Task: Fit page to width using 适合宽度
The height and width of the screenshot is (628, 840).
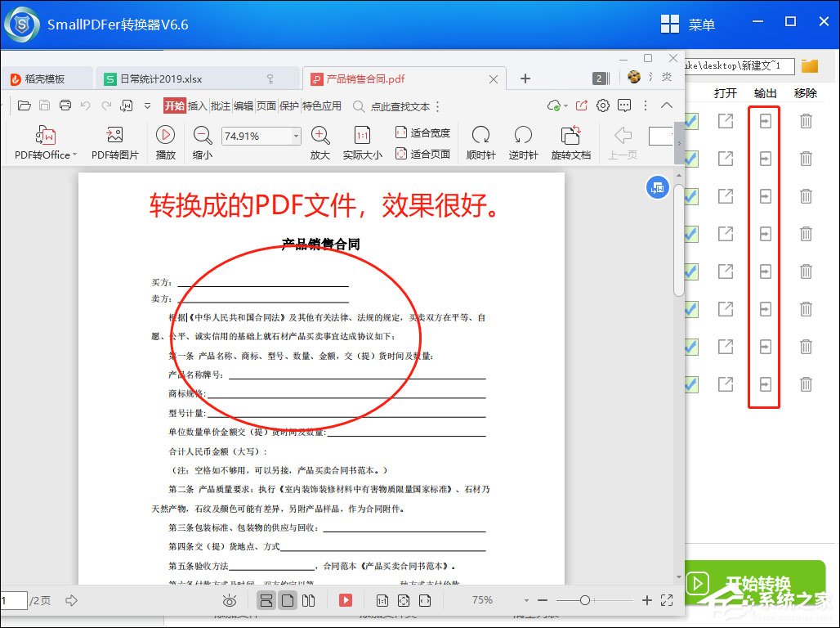Action: coord(422,131)
